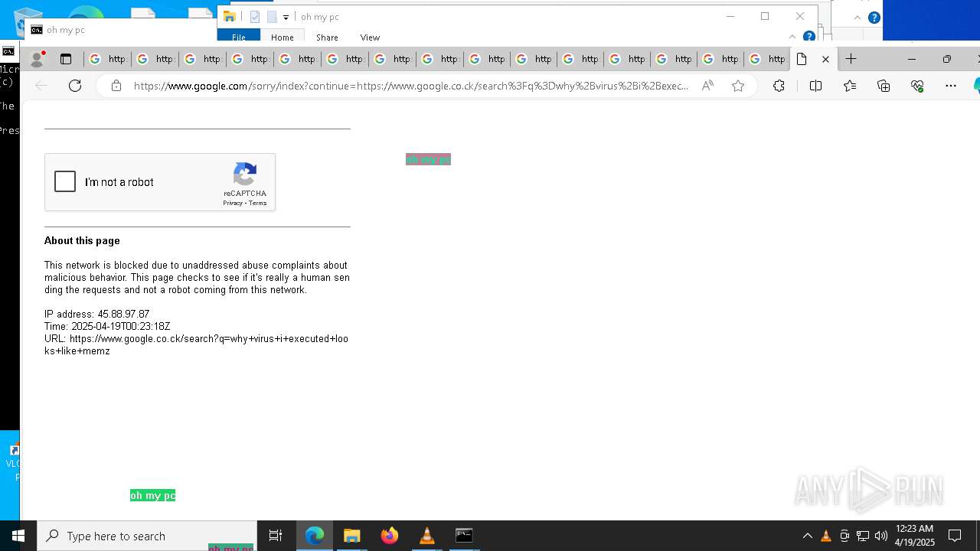
Task: Open Edge Extensions puzzle icon
Action: 779,86
